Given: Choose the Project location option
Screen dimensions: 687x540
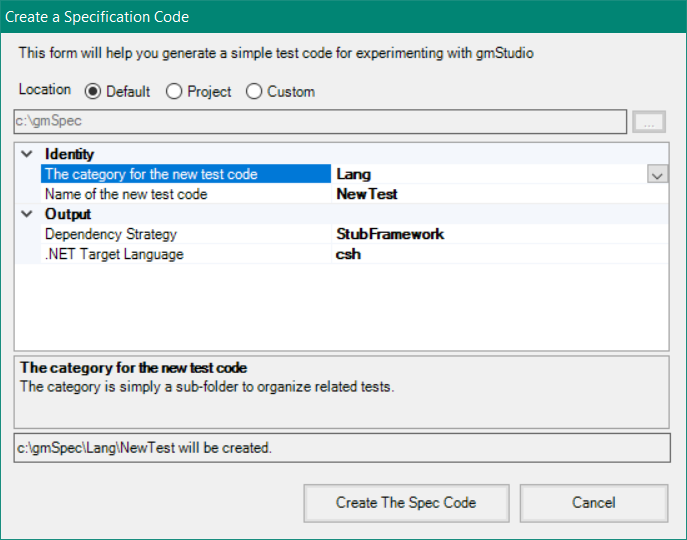Looking at the screenshot, I should pos(174,92).
